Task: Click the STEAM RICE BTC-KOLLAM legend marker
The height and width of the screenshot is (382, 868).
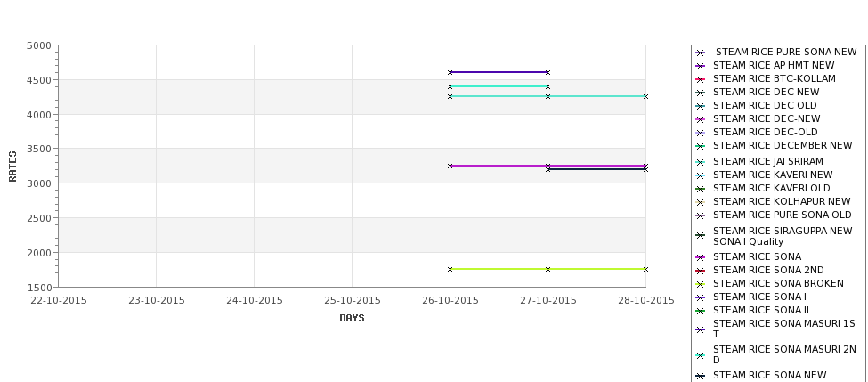Action: (x=700, y=79)
